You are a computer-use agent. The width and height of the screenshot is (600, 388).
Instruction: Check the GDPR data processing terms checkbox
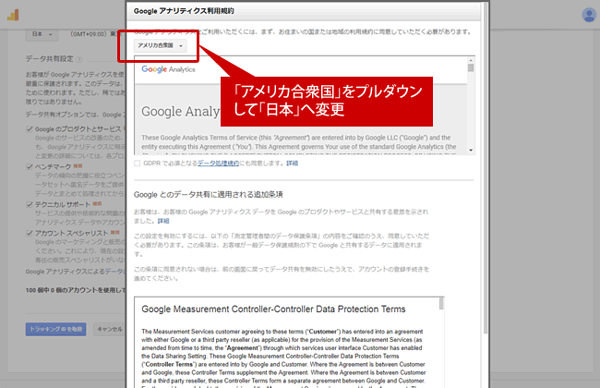pos(137,163)
